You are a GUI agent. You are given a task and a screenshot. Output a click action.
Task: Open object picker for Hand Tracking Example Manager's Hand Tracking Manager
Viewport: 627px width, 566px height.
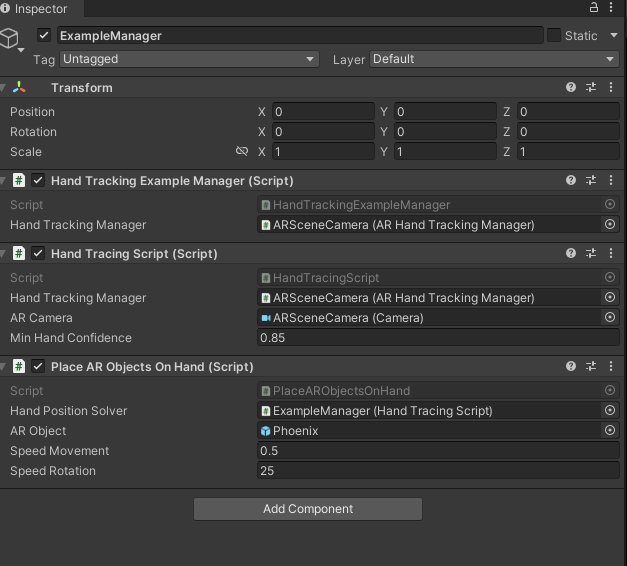tap(609, 224)
